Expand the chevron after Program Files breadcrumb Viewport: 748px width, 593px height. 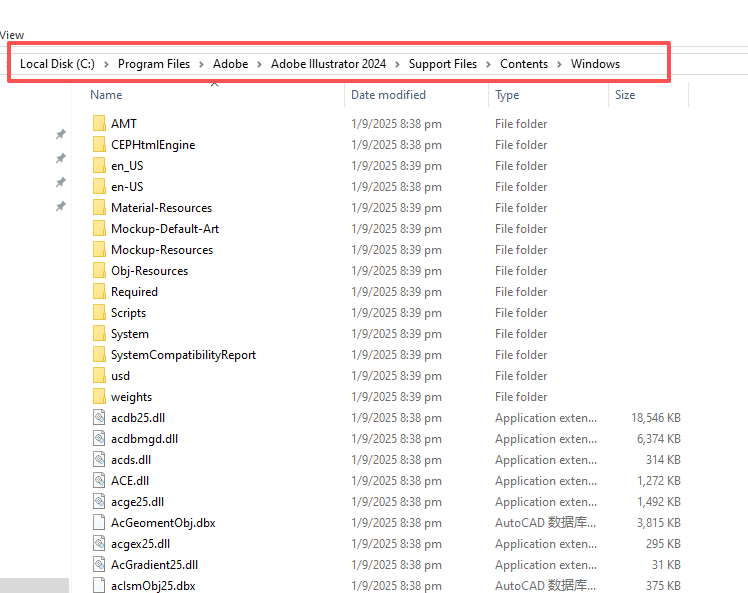point(201,64)
